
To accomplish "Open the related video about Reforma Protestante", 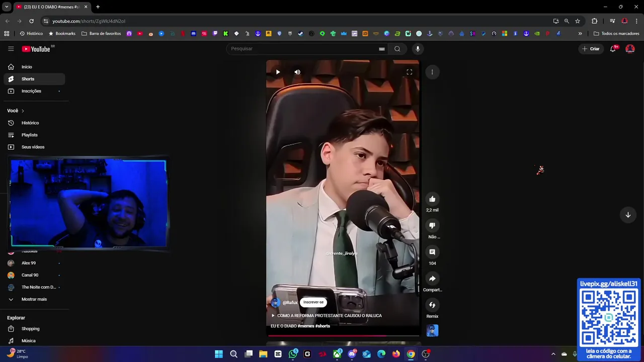I will point(327,315).
